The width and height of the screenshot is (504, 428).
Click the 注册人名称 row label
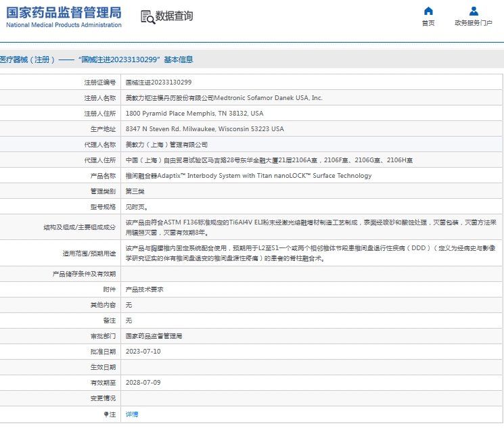pyautogui.click(x=99, y=97)
